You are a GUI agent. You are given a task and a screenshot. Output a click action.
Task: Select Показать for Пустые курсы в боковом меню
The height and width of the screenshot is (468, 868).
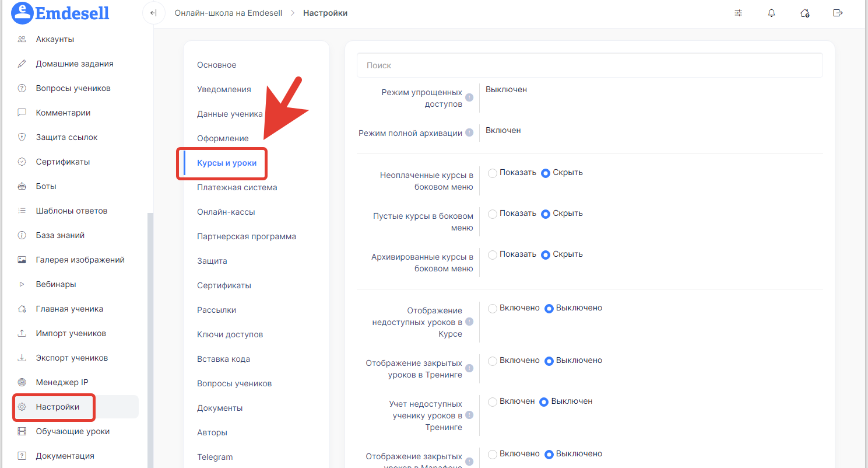pos(493,214)
